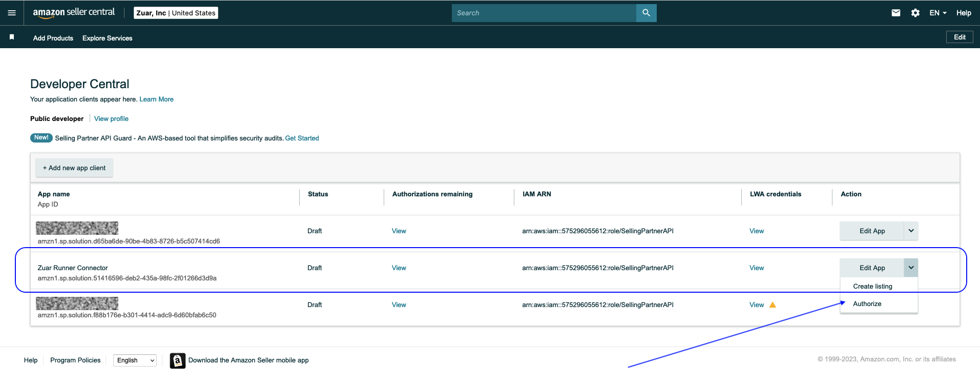Open the View profile link

pos(111,118)
